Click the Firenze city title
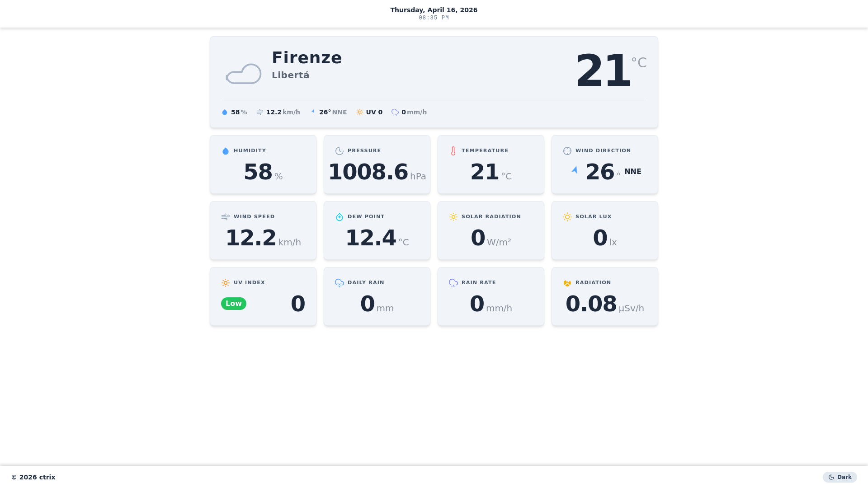This screenshot has height=488, width=868. pyautogui.click(x=307, y=58)
